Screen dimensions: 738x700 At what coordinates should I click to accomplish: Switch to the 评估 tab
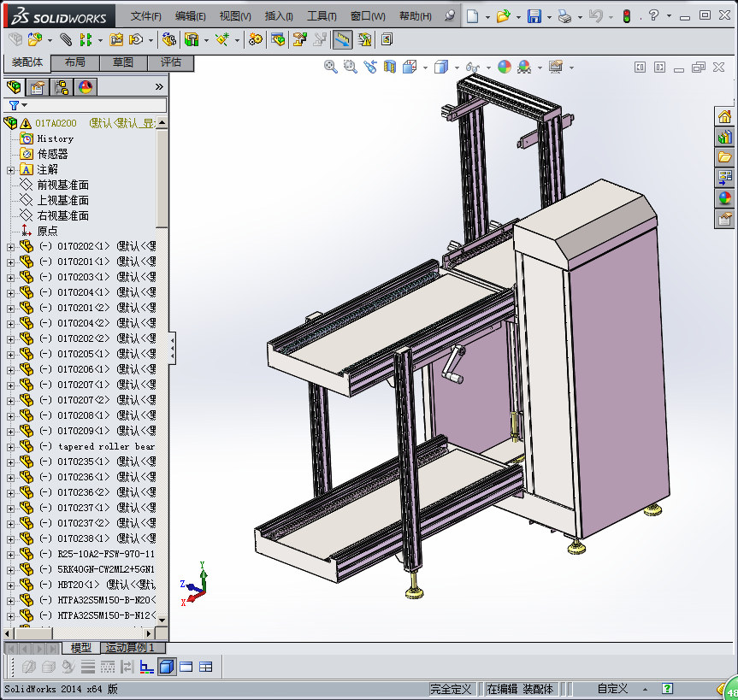170,62
